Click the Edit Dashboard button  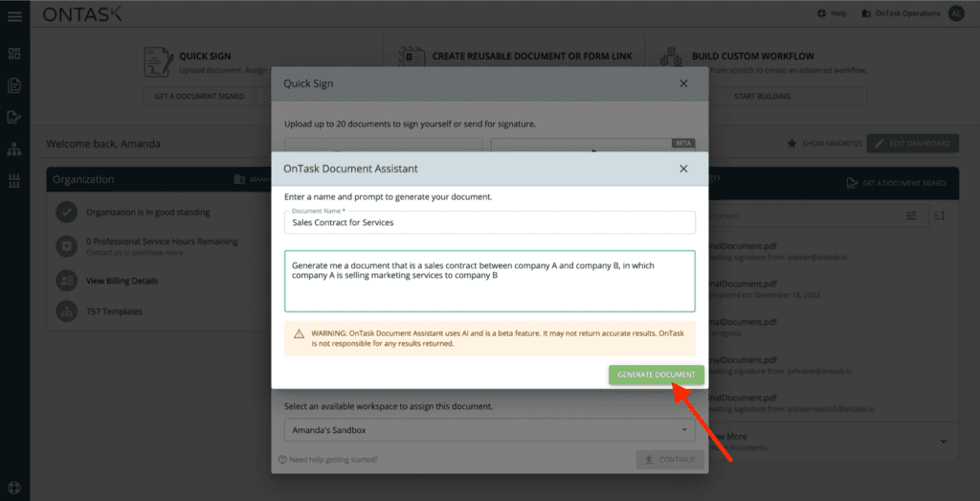pos(912,144)
